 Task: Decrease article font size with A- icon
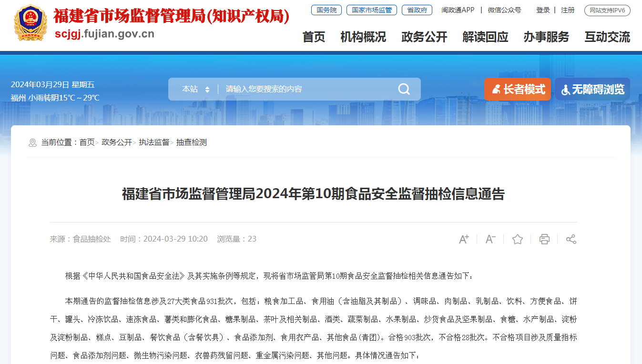pos(490,239)
